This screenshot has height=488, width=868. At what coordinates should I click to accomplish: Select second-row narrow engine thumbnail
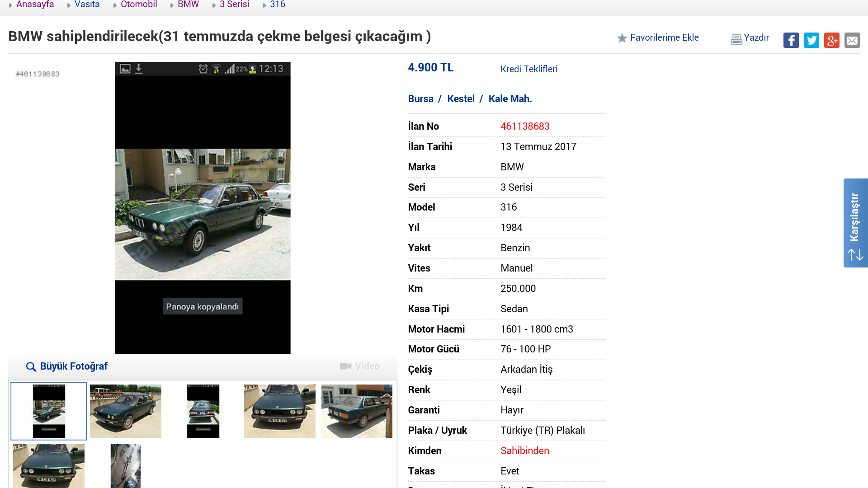[126, 466]
